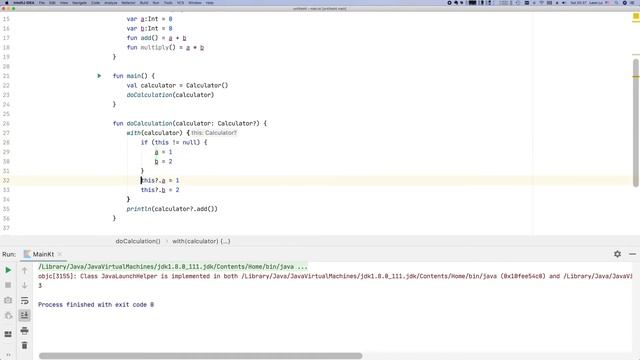
Task: Click 'this: Calculator?' inlay hint
Action: pyautogui.click(x=214, y=133)
